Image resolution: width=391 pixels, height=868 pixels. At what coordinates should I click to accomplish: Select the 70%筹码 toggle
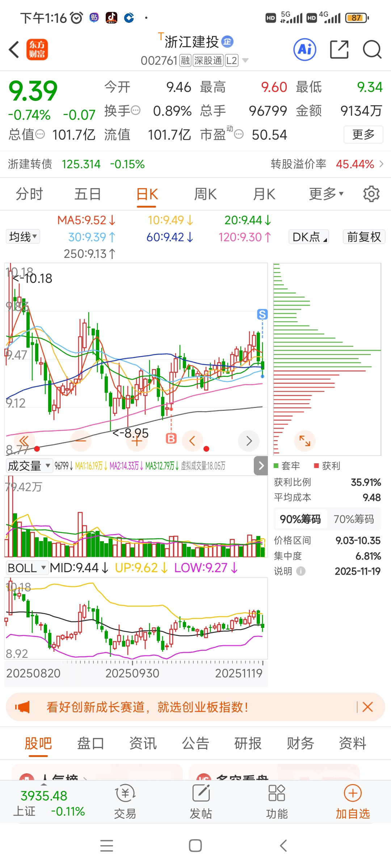(x=353, y=519)
